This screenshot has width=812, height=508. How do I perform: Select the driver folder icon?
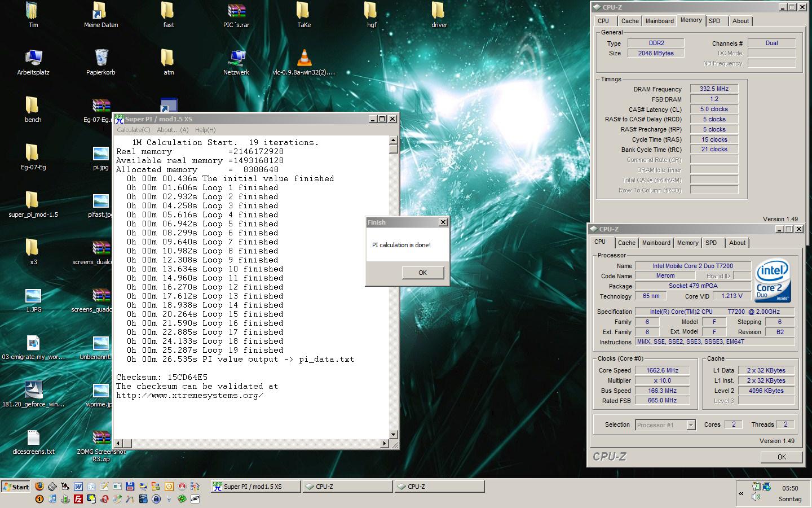point(439,15)
